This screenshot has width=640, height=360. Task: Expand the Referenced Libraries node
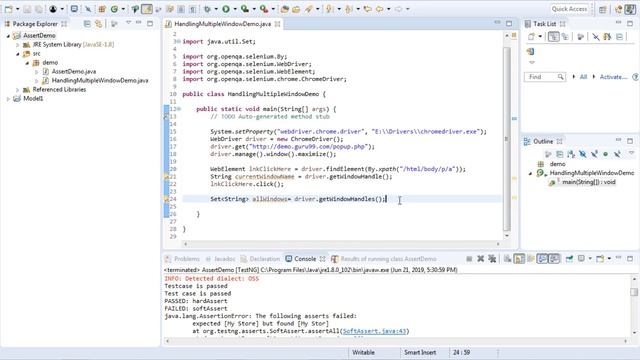[18, 90]
